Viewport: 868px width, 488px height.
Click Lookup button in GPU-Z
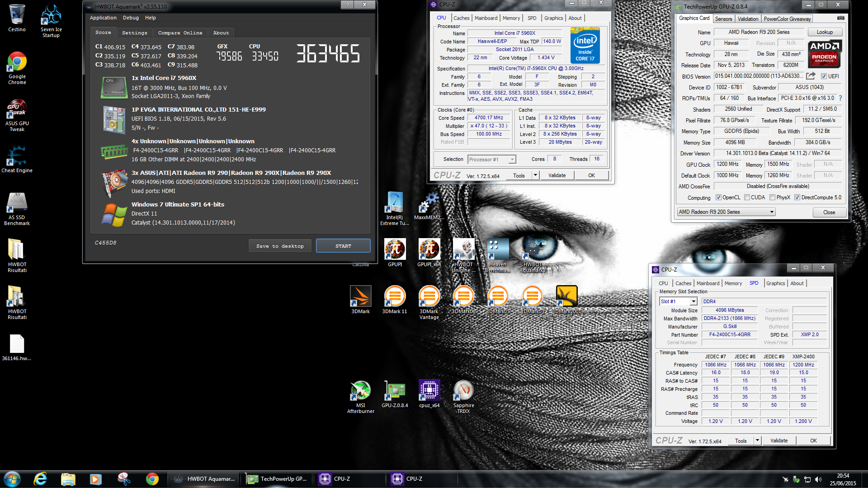click(x=825, y=32)
